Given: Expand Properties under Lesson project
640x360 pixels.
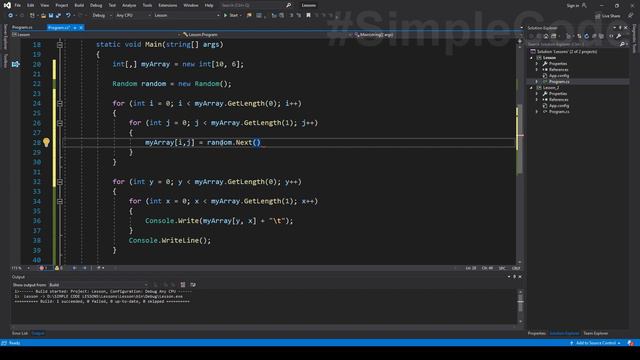Looking at the screenshot, I should [537, 64].
